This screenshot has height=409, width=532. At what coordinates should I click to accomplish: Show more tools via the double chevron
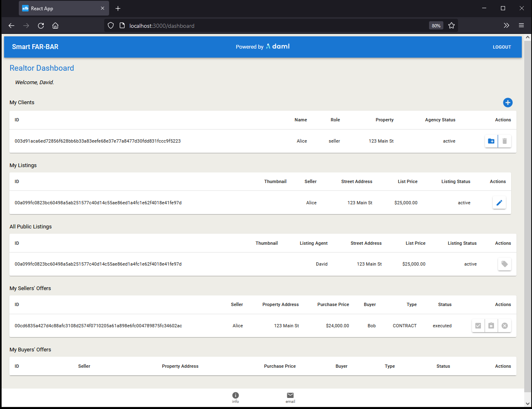[507, 25]
